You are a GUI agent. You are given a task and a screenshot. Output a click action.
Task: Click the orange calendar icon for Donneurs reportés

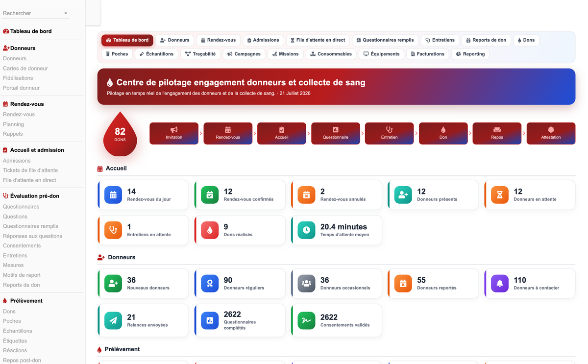[403, 284]
